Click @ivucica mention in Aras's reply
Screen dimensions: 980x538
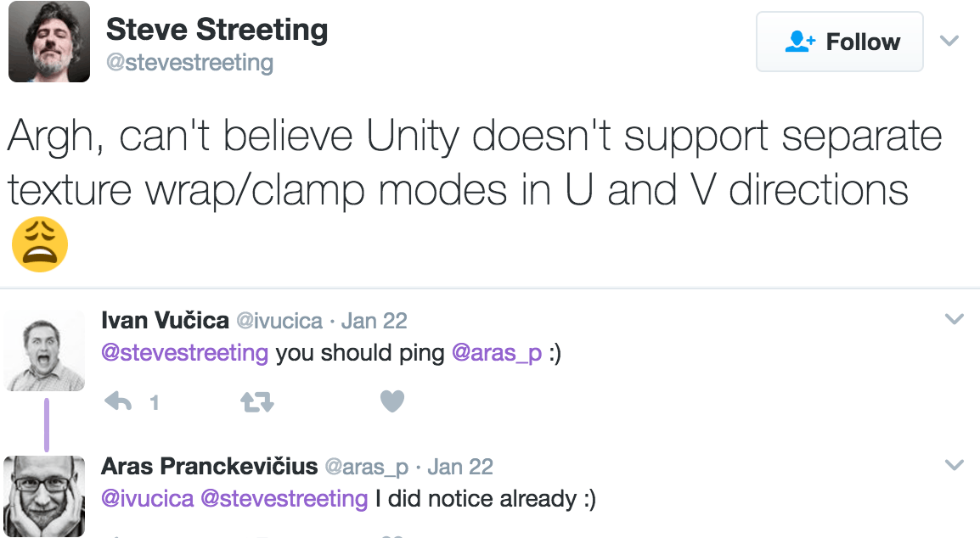pyautogui.click(x=148, y=499)
